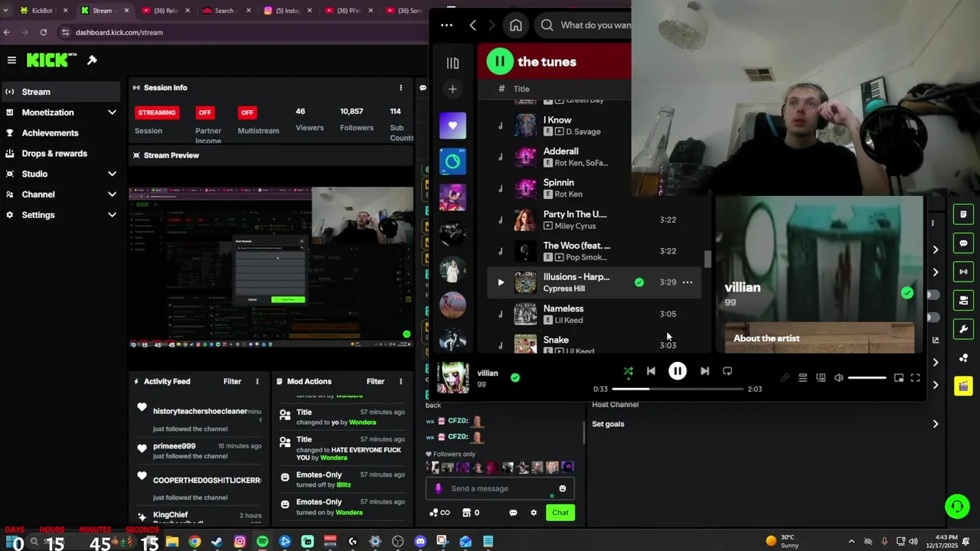Pause playback in the Spotify player bar
Screen dimensions: 980x551
(678, 371)
